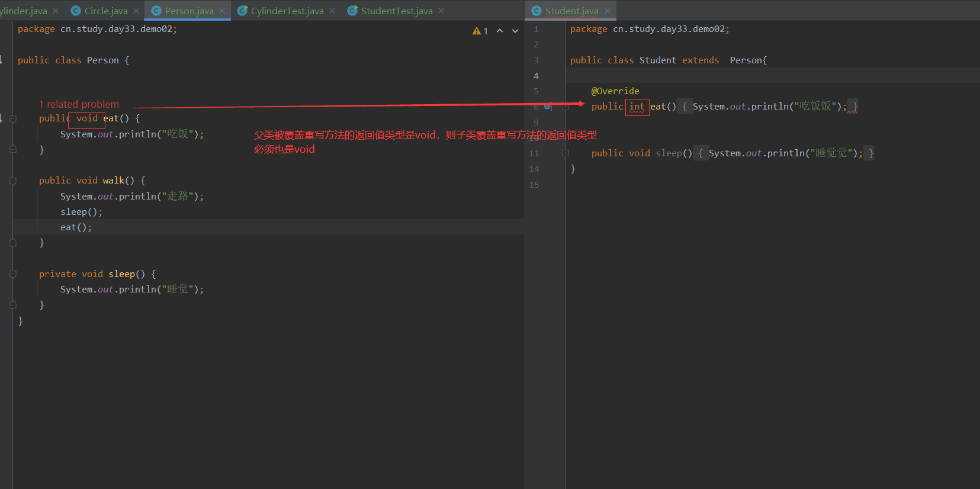Click the sleep(); call inside walk()
This screenshot has width=980, height=489.
click(81, 212)
